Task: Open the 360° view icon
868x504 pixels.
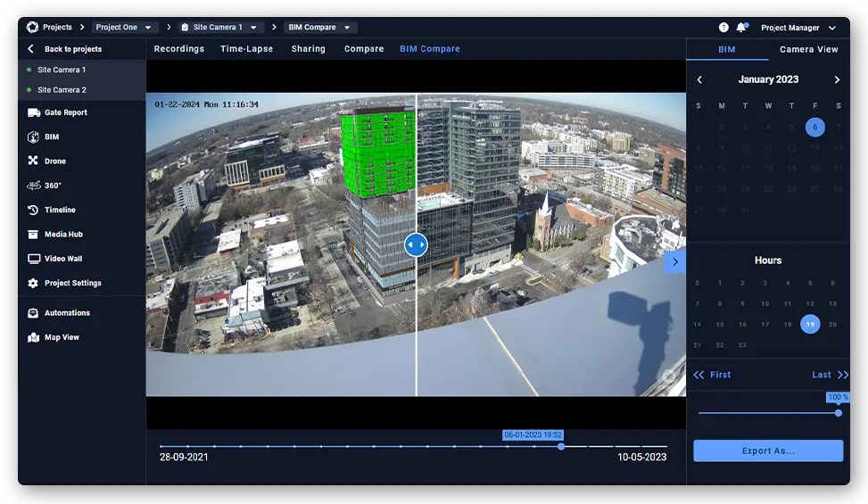Action: [34, 186]
